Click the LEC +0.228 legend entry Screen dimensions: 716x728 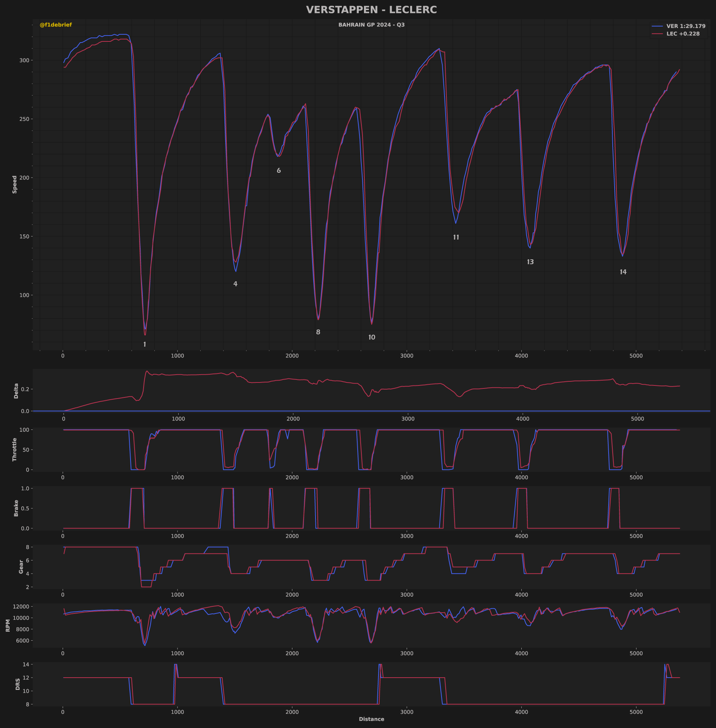(683, 34)
